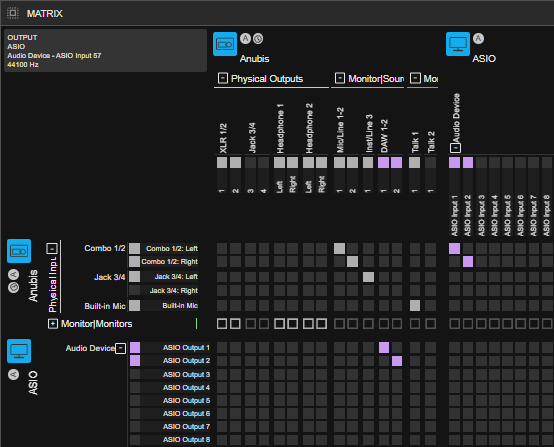Collapse the Physical Inputs row group
Viewport: 554px width, 447px height.
tap(52, 248)
